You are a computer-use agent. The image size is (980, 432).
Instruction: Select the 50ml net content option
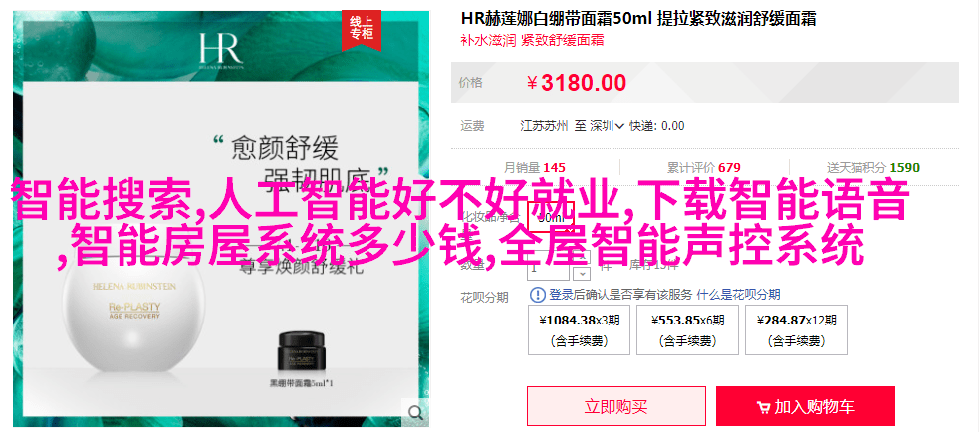[x=551, y=218]
